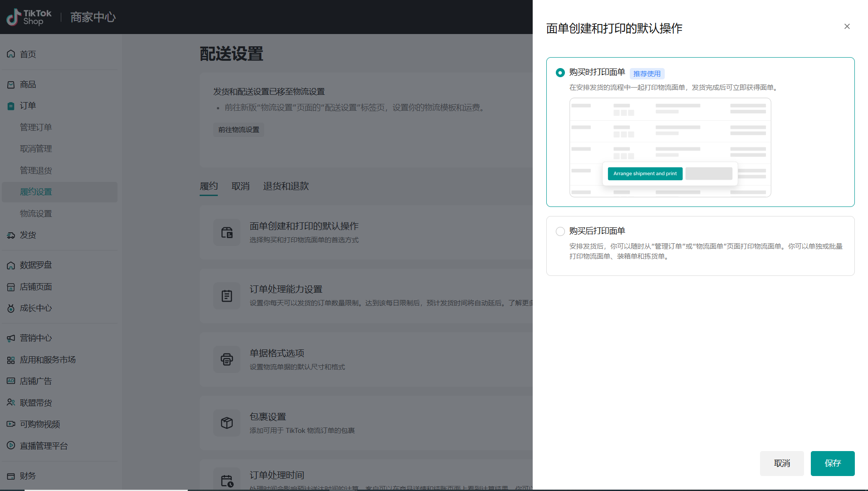Switch to the 取消 tab

(x=240, y=187)
